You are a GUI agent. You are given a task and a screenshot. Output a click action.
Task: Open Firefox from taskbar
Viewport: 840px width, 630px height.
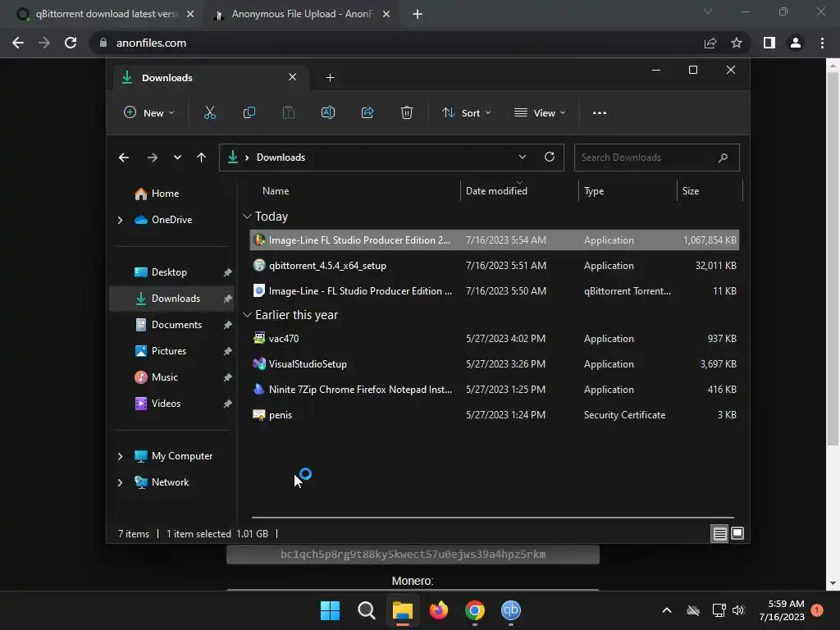click(x=439, y=610)
